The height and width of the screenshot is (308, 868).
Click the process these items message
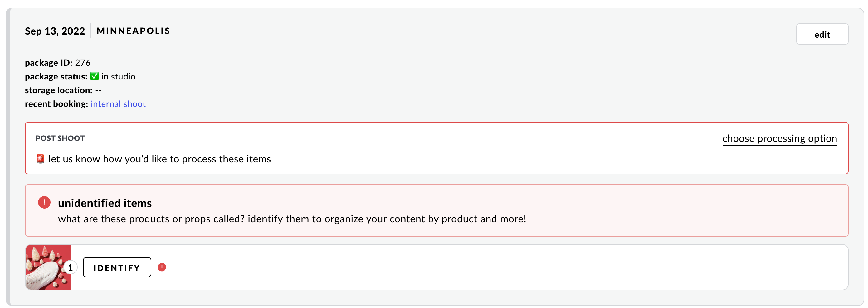(159, 159)
